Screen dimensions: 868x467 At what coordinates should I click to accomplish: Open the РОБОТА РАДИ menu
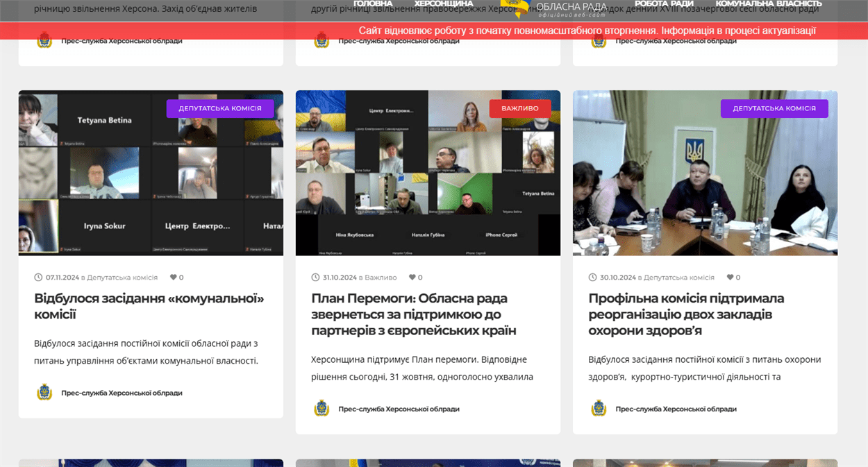(664, 4)
